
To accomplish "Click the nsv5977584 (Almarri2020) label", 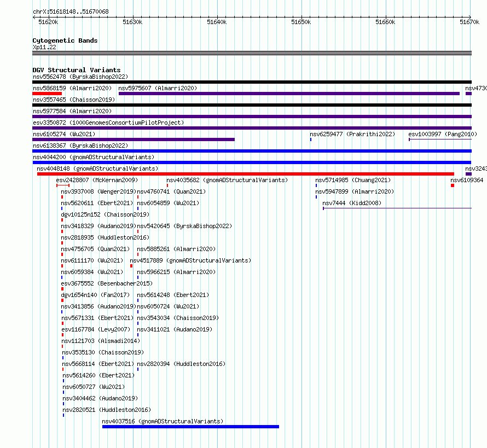I will (x=72, y=111).
